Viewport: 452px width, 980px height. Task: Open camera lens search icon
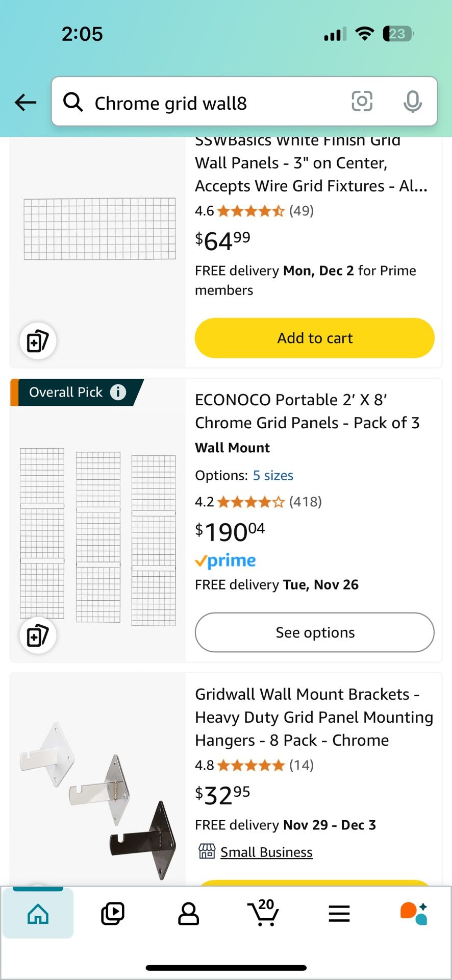(x=362, y=101)
